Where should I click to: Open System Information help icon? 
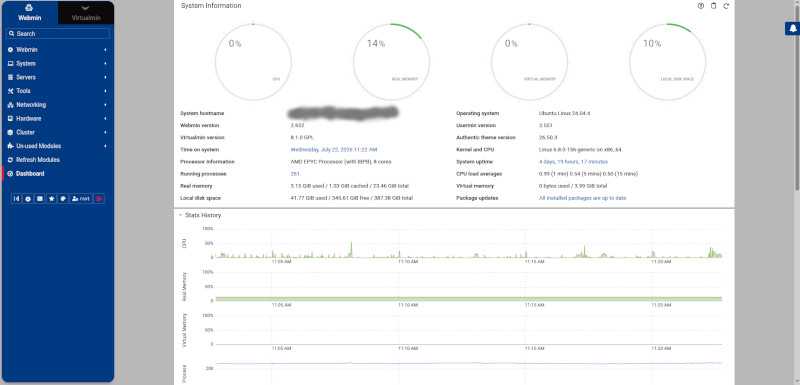(701, 6)
